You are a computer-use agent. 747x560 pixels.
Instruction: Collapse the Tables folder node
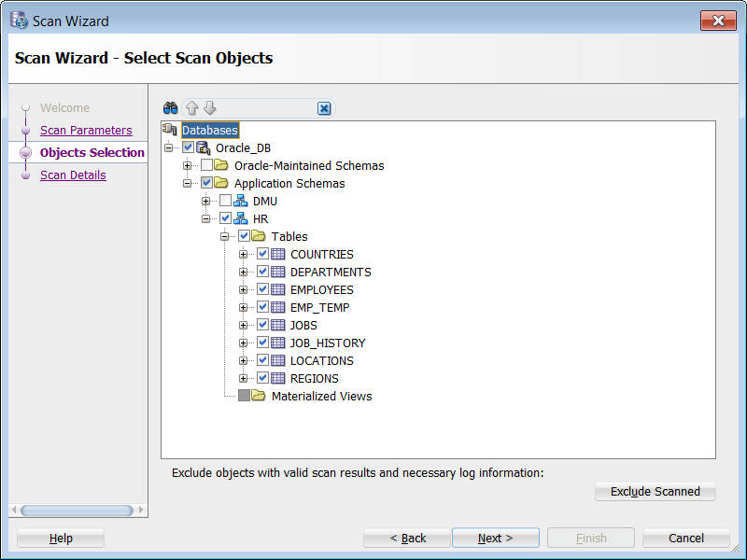[224, 236]
